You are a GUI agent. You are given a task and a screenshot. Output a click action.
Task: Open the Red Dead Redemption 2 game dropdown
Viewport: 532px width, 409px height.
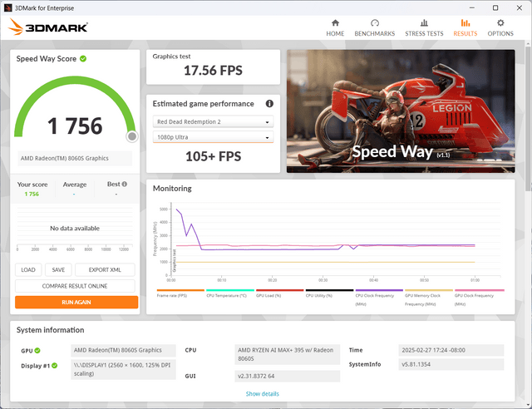(x=213, y=121)
